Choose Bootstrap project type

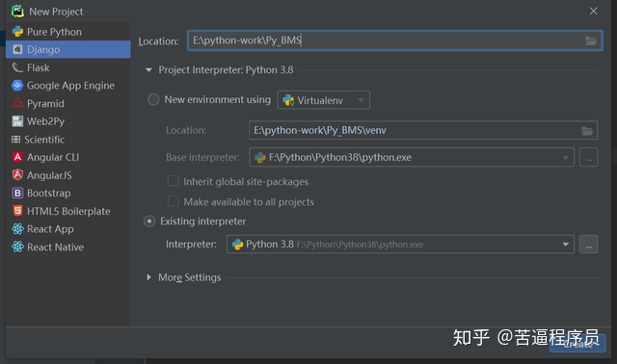[x=68, y=193]
